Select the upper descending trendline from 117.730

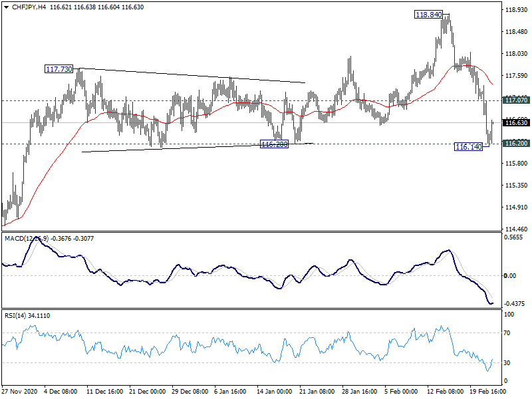click(x=192, y=75)
